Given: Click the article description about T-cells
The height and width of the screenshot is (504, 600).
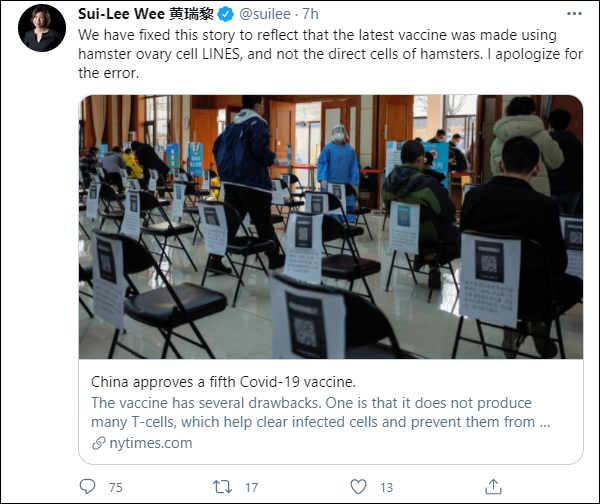Looking at the screenshot, I should (x=320, y=412).
